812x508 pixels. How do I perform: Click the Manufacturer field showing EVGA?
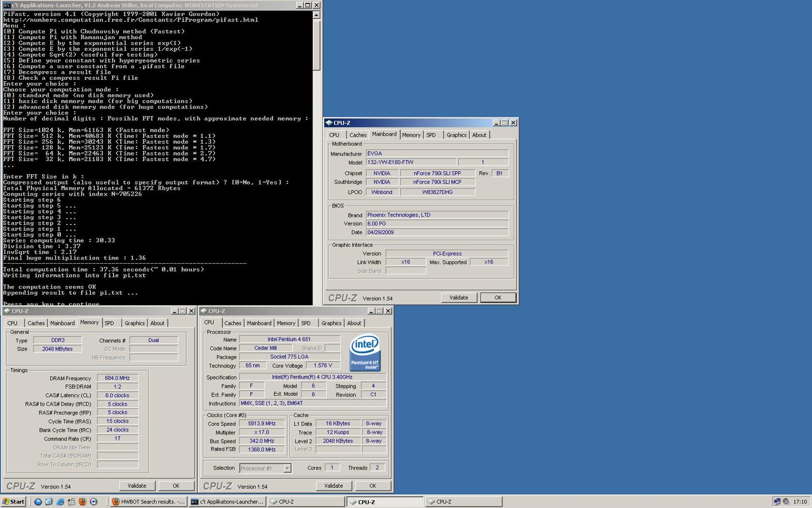click(x=437, y=153)
